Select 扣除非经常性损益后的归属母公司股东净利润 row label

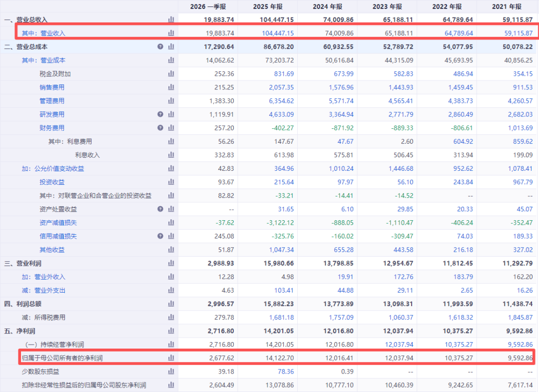pos(84,385)
